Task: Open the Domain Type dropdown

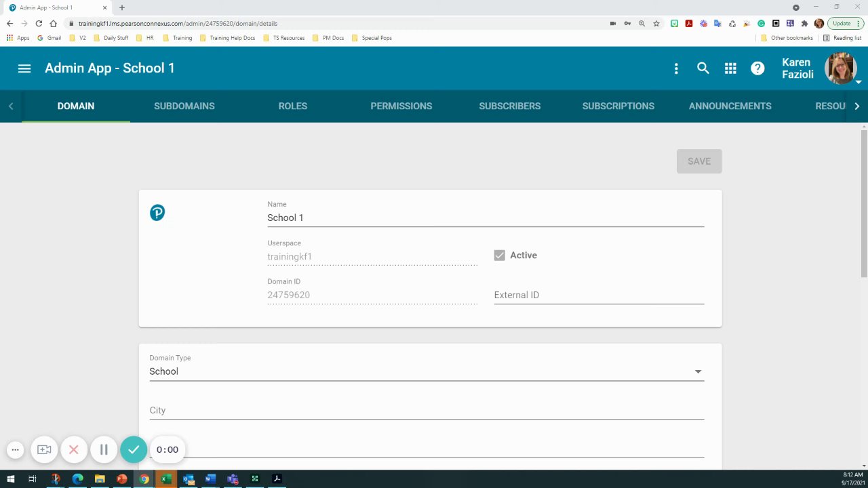Action: [x=427, y=371]
